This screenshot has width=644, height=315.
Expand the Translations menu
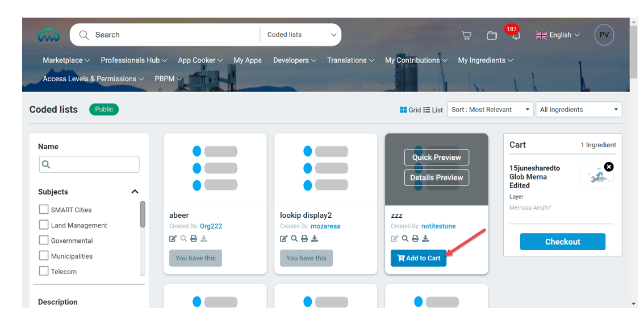[351, 60]
